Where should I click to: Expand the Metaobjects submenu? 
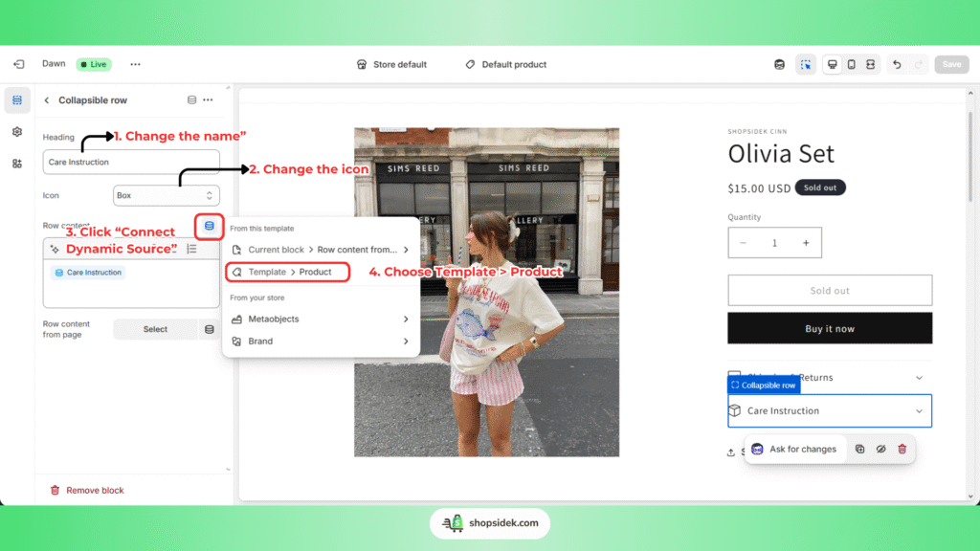point(321,319)
